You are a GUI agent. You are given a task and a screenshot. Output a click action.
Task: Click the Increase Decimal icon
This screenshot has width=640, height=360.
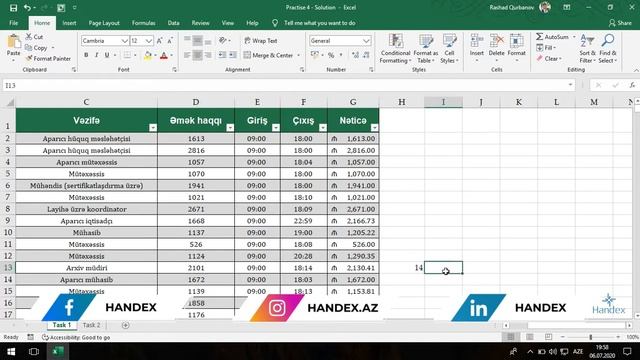[355, 55]
